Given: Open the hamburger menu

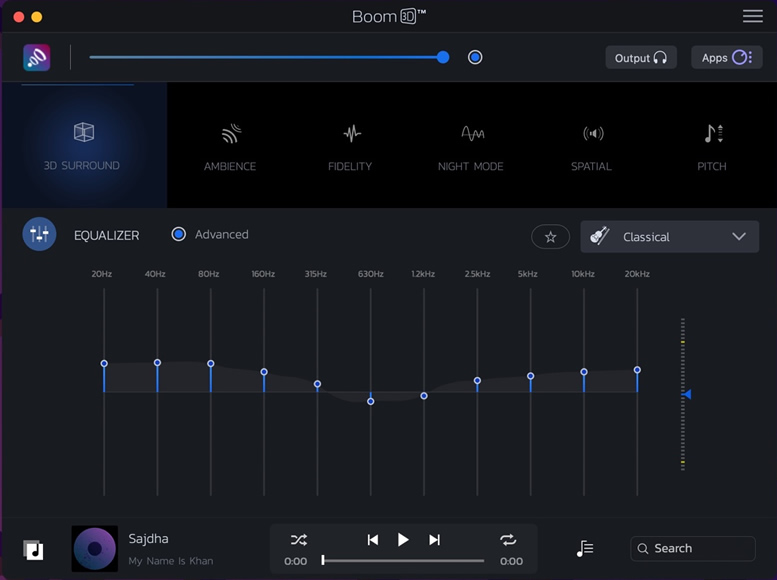Looking at the screenshot, I should click(x=752, y=16).
